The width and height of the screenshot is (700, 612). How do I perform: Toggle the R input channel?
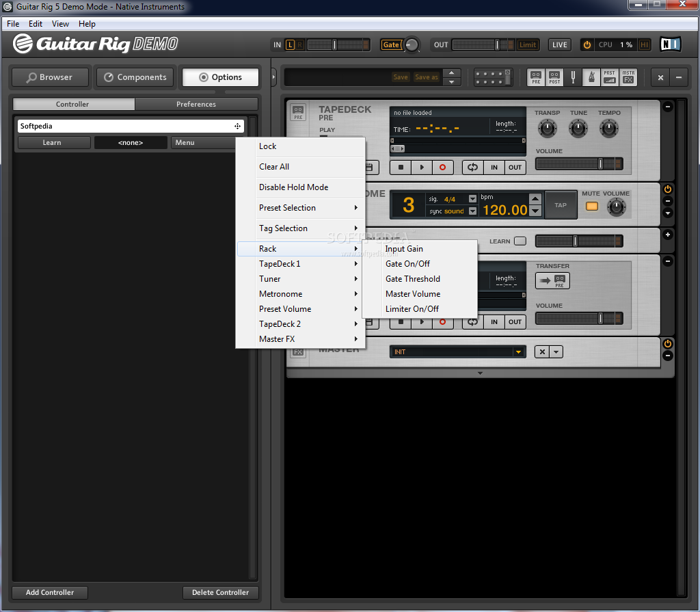(x=299, y=44)
